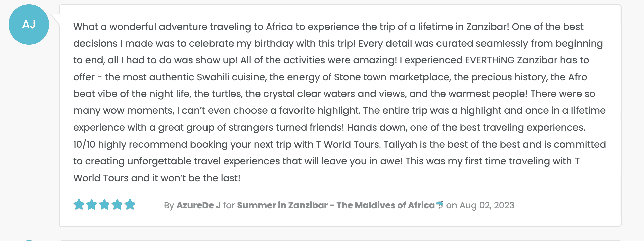Open the Summer in Zanzibar tour link
Image resolution: width=644 pixels, height=241 pixels.
(336, 205)
